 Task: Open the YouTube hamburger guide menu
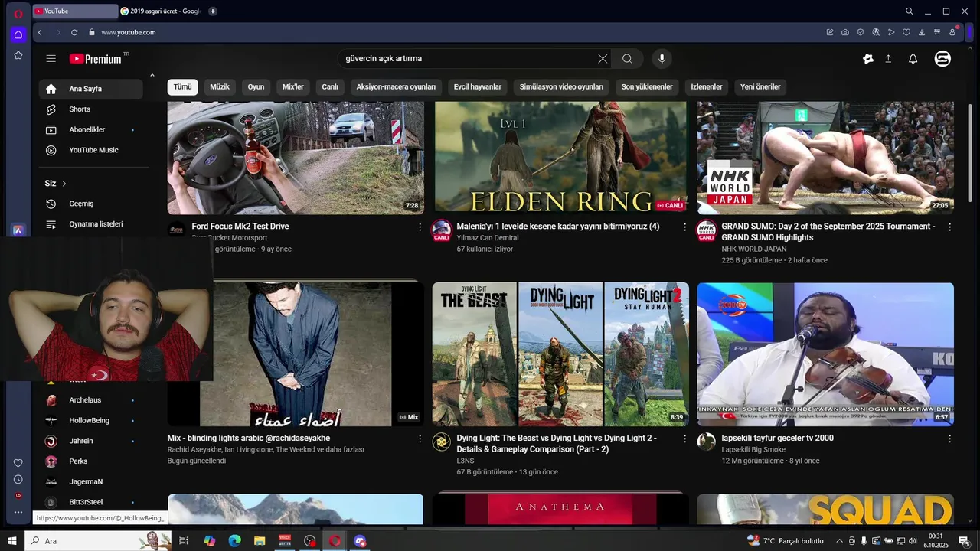pos(51,58)
